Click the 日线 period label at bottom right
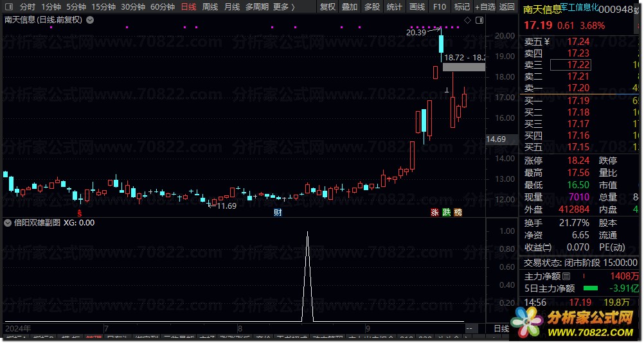The width and height of the screenshot is (644, 343). 501,329
